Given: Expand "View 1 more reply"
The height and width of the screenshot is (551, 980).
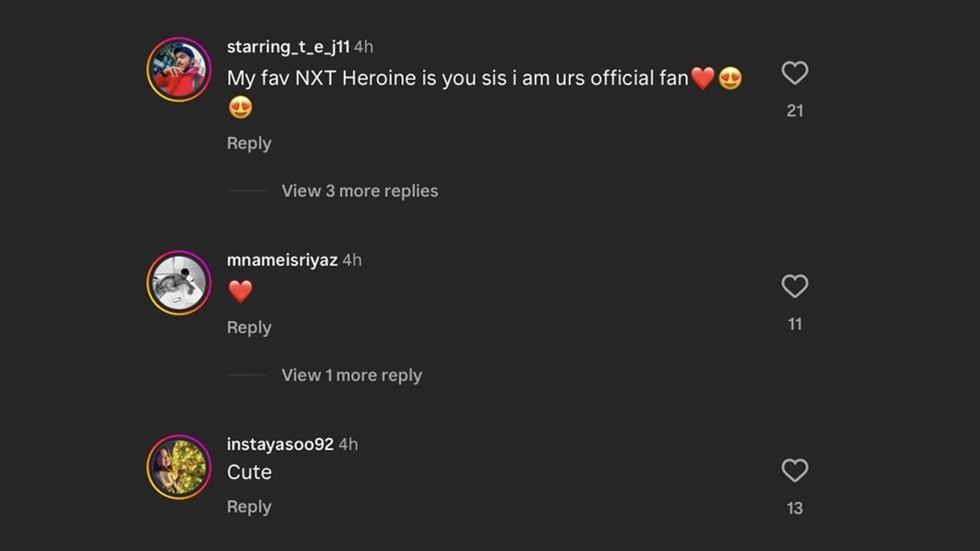Looking at the screenshot, I should coord(351,375).
